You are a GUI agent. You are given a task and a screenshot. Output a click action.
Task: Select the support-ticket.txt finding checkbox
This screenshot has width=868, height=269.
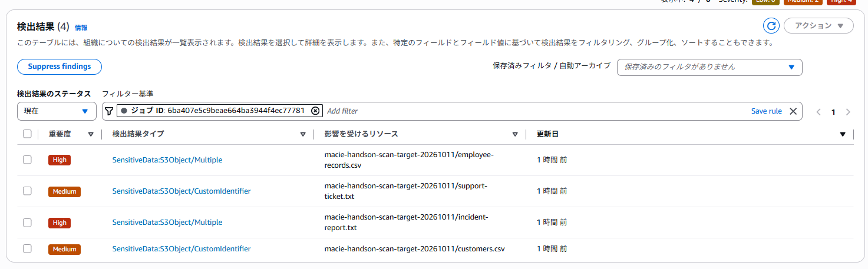(27, 191)
